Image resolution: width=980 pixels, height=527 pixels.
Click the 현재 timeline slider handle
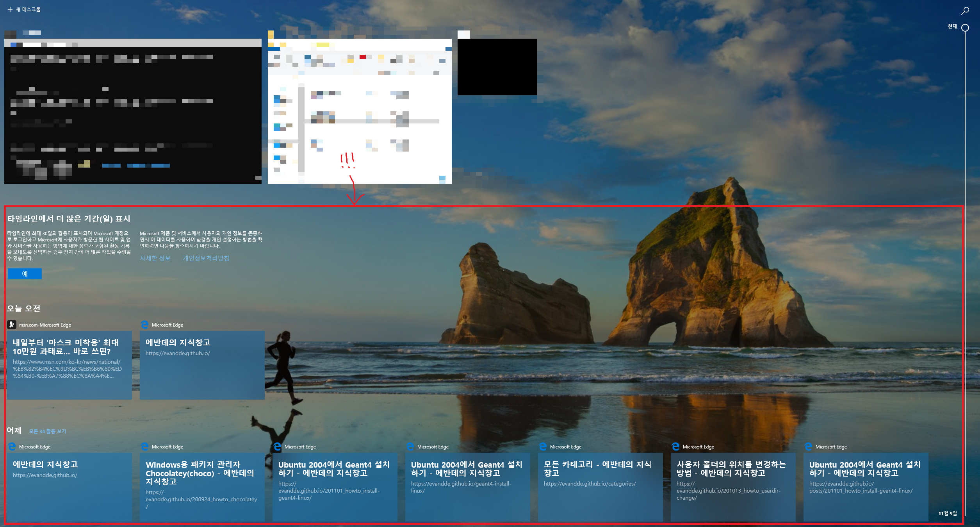click(965, 28)
